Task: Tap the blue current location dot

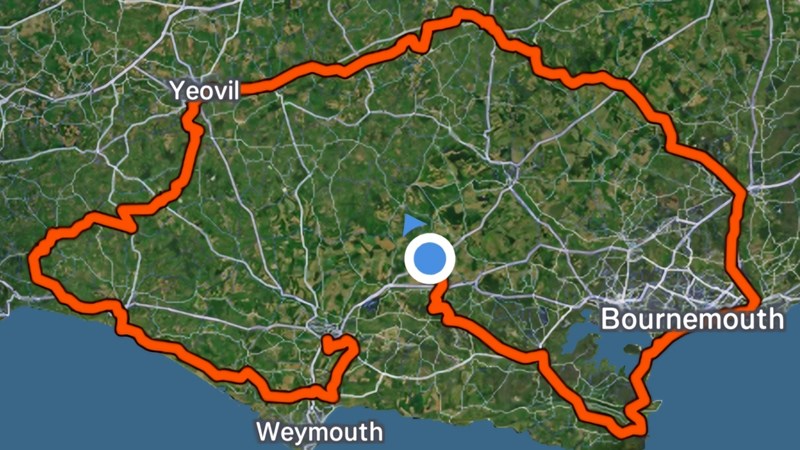Action: [430, 259]
